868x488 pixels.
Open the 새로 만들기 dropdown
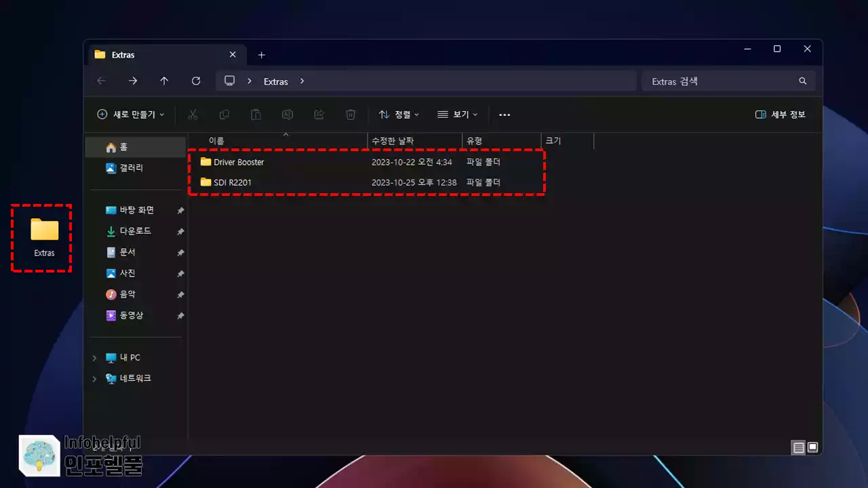click(x=131, y=115)
